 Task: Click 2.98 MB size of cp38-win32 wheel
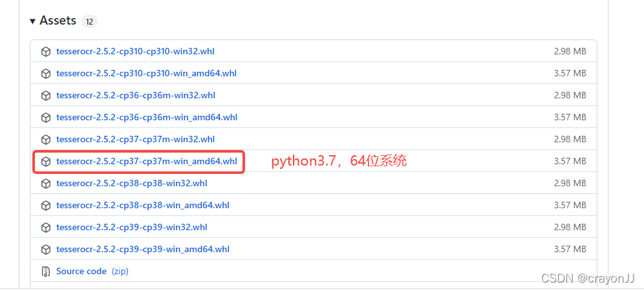coord(570,183)
